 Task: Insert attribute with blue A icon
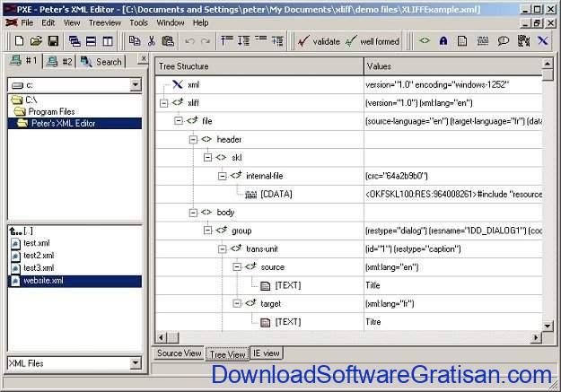[443, 41]
